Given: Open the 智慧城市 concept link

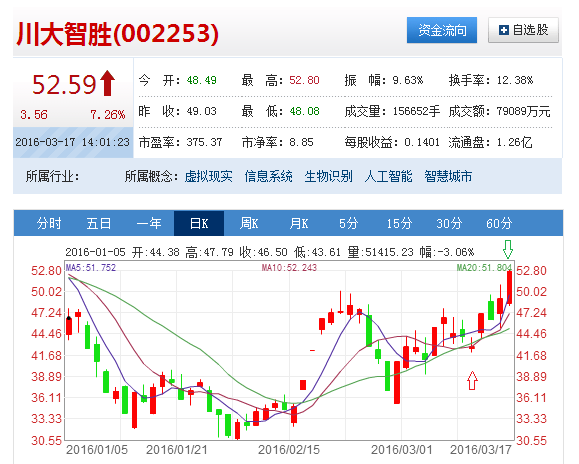Looking at the screenshot, I should pos(448,176).
